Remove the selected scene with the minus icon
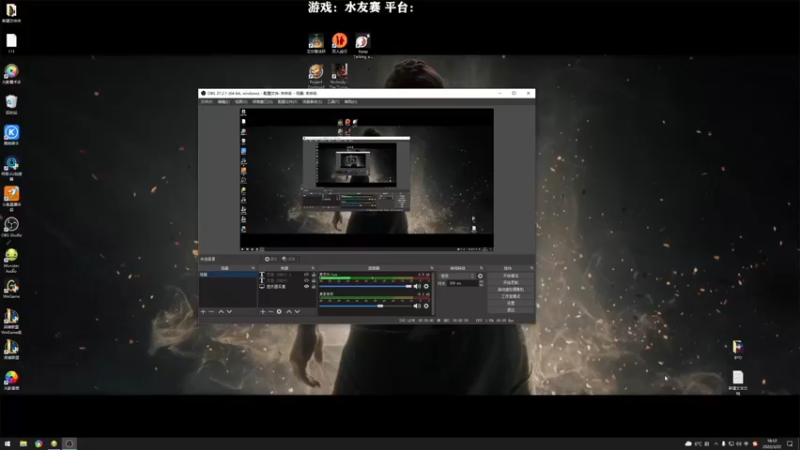800x450 pixels. 212,312
